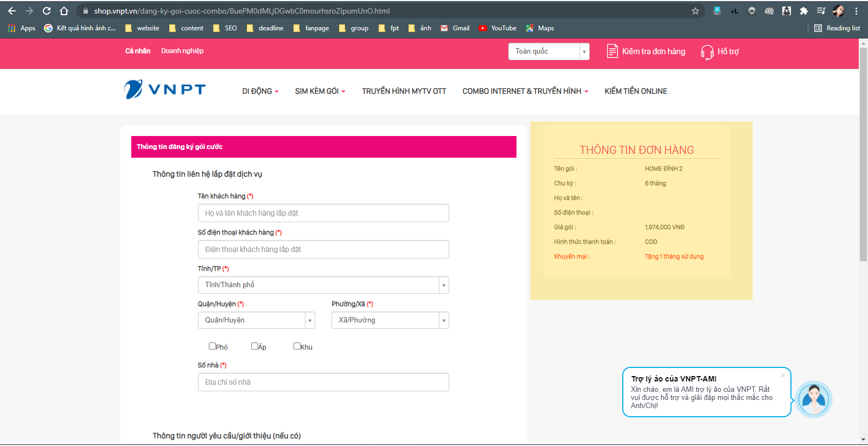Open the Apps grid in bookmarks bar

click(x=21, y=28)
